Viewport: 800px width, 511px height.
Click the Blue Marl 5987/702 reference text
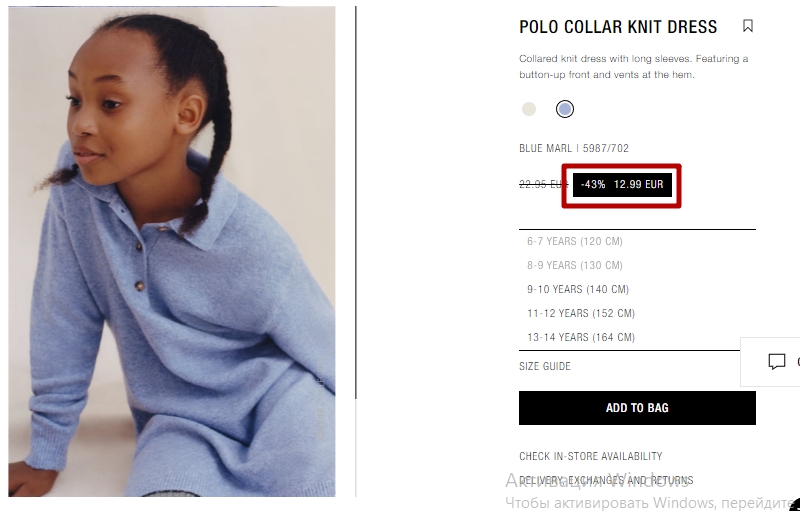click(x=574, y=148)
